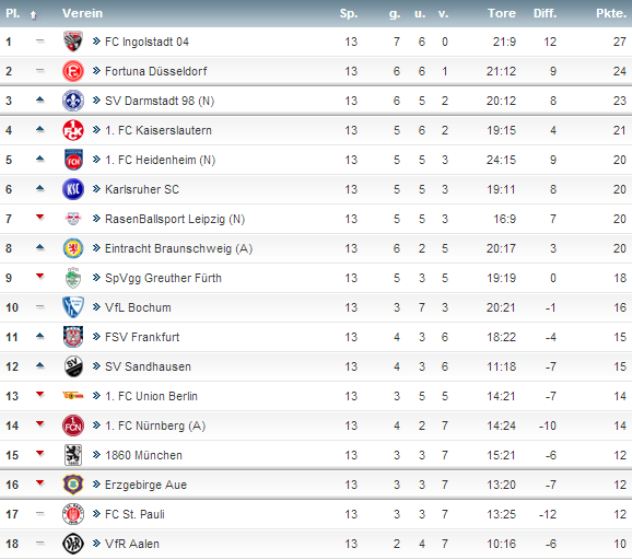Click the SV Darmstadt 98 crest icon
This screenshot has width=632, height=559.
[72, 101]
